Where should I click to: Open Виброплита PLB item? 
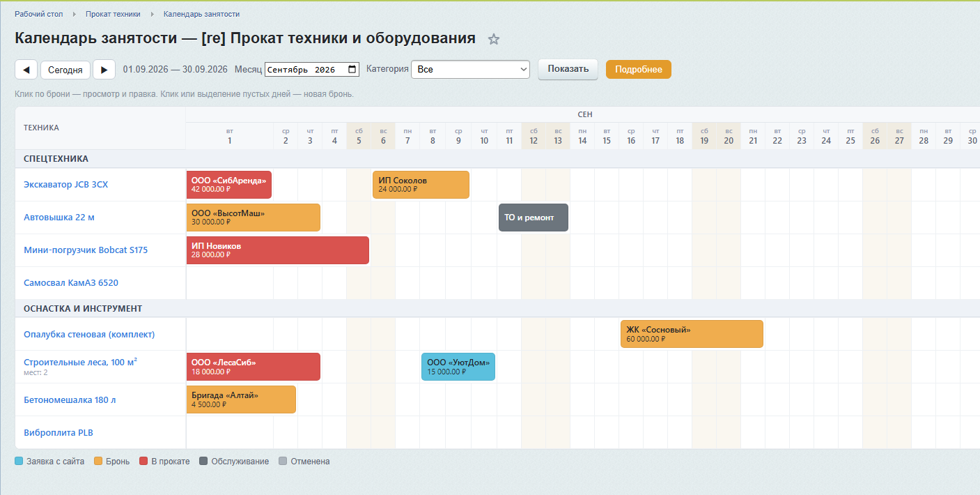pyautogui.click(x=59, y=433)
